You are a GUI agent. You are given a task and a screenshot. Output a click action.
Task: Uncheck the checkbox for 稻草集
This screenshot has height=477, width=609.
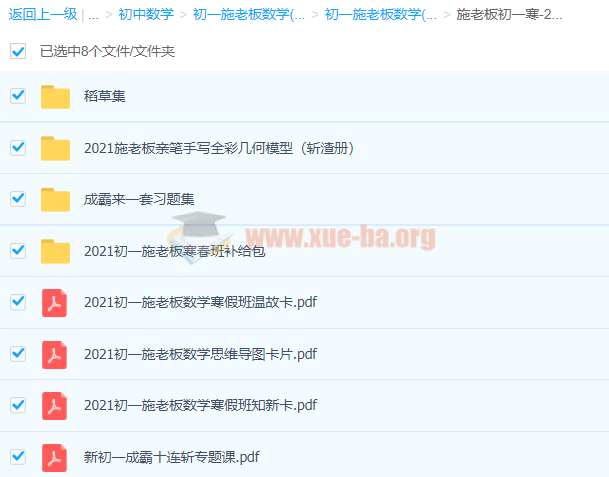click(18, 96)
